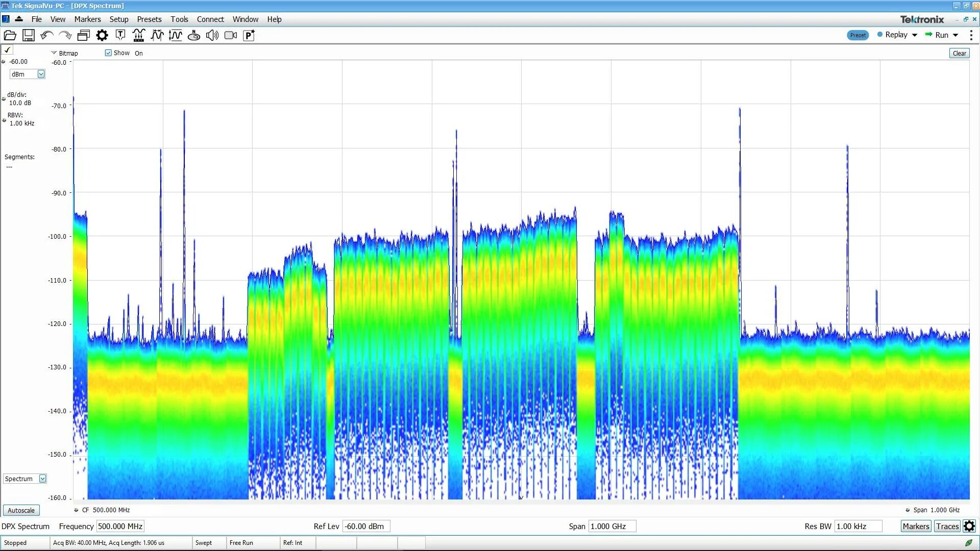Open the dBm units dropdown
The width and height of the screenshot is (980, 551).
pyautogui.click(x=41, y=74)
